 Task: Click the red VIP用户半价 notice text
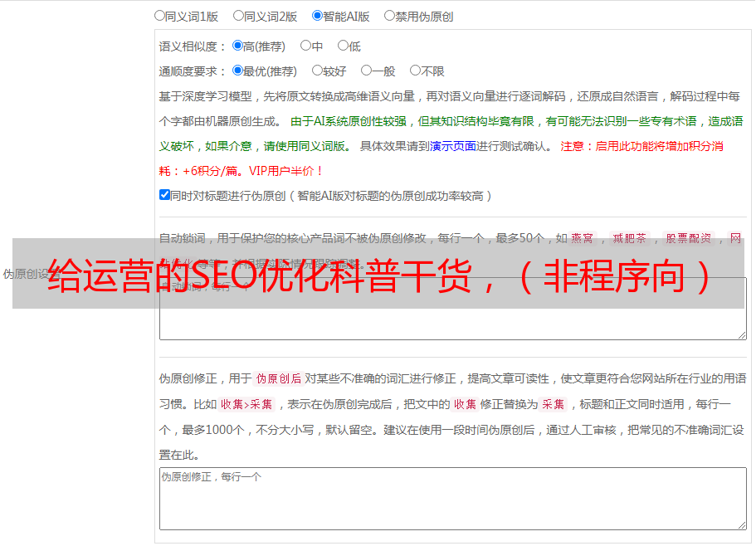285,171
